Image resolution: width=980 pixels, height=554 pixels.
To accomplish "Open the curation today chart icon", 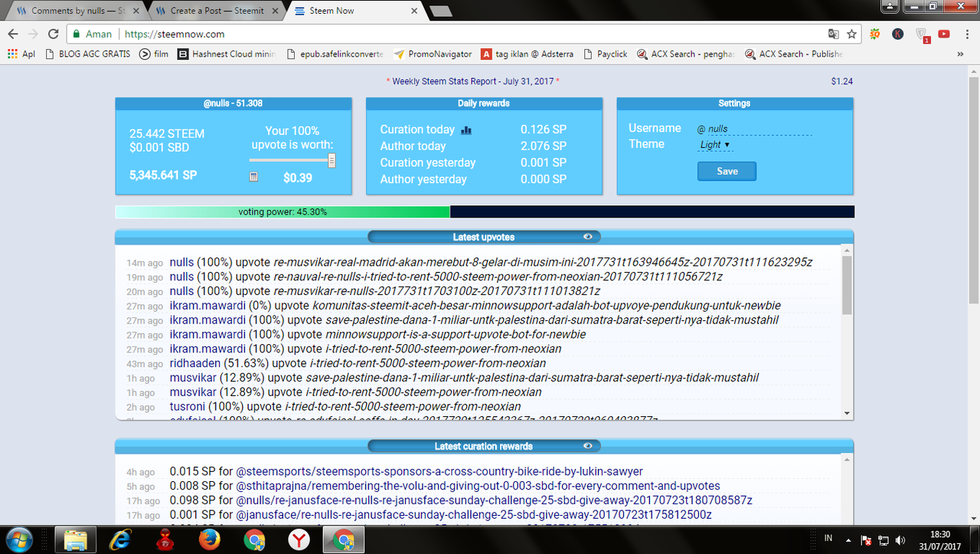I will pyautogui.click(x=466, y=130).
